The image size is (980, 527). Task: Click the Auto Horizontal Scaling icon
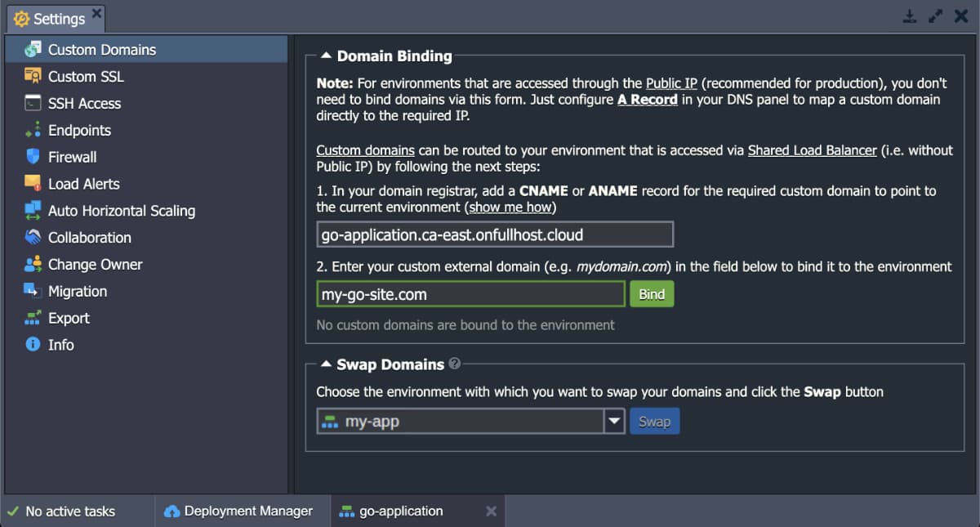click(x=33, y=211)
